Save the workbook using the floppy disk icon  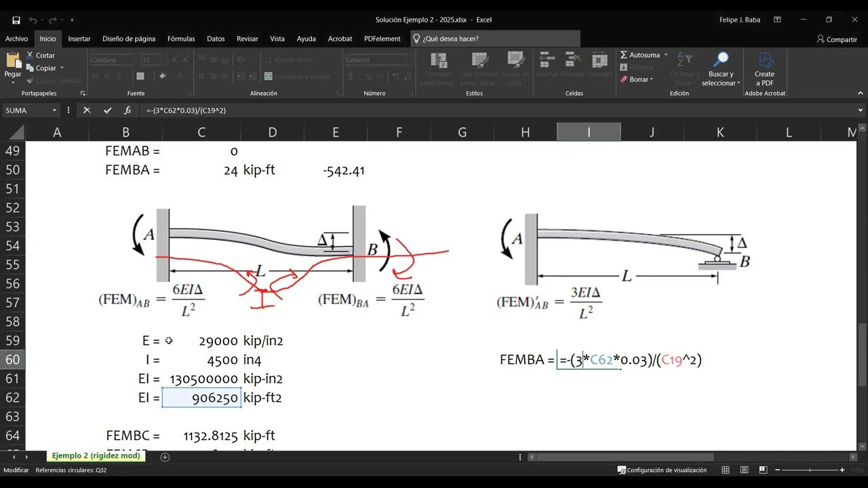16,20
